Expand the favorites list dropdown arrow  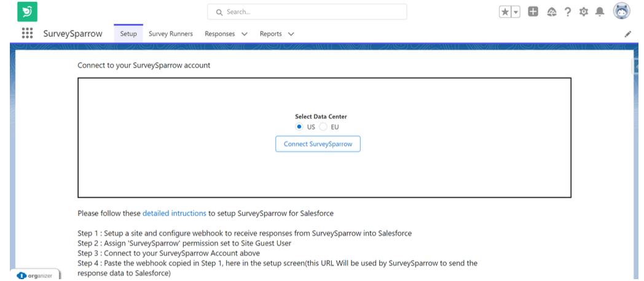516,12
